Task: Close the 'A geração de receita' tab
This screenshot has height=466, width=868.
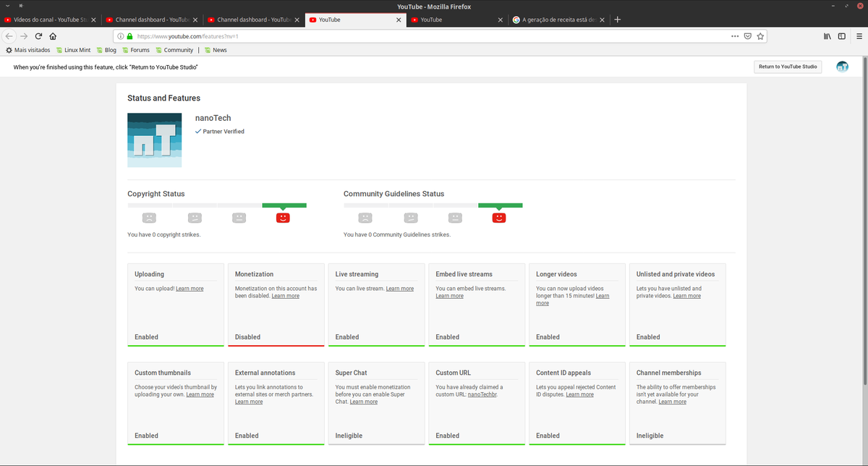Action: [602, 20]
